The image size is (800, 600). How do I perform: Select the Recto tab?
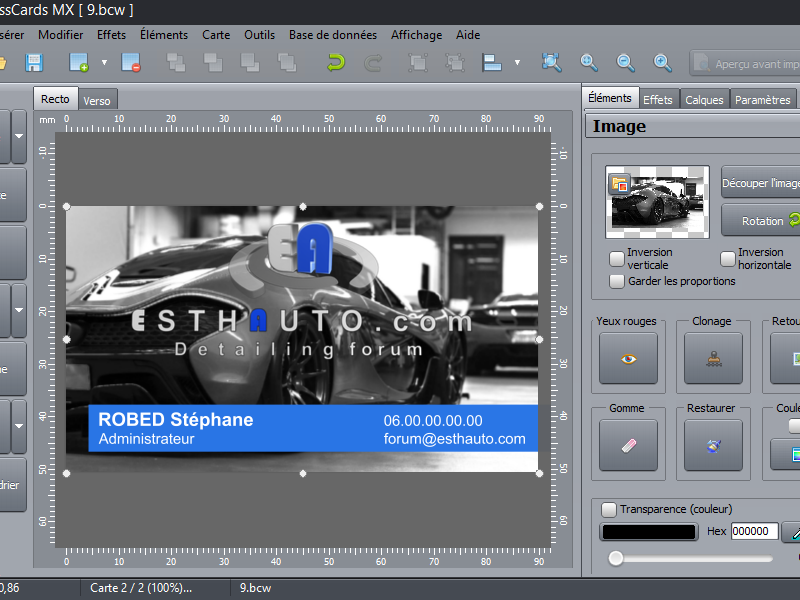tap(55, 98)
